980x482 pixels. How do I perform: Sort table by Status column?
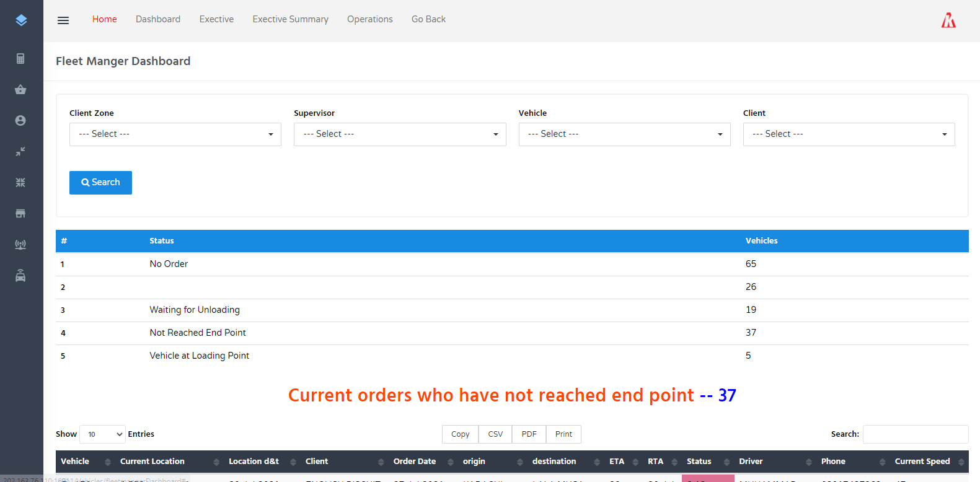pyautogui.click(x=708, y=462)
